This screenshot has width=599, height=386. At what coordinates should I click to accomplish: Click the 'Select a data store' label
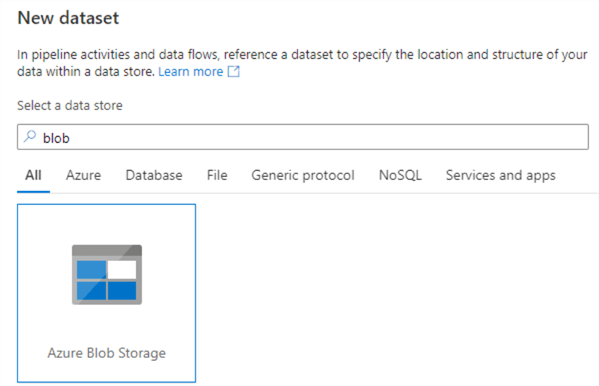pyautogui.click(x=70, y=105)
